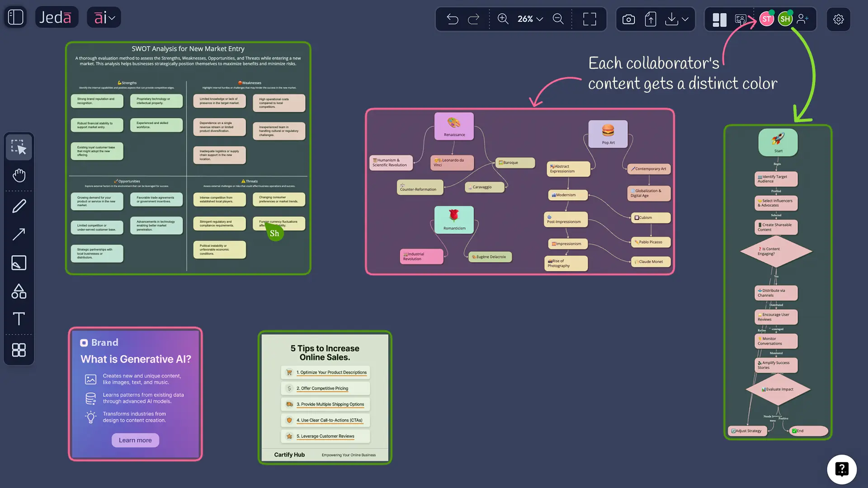Select the hand pan tool
The height and width of the screenshot is (488, 868).
click(19, 176)
